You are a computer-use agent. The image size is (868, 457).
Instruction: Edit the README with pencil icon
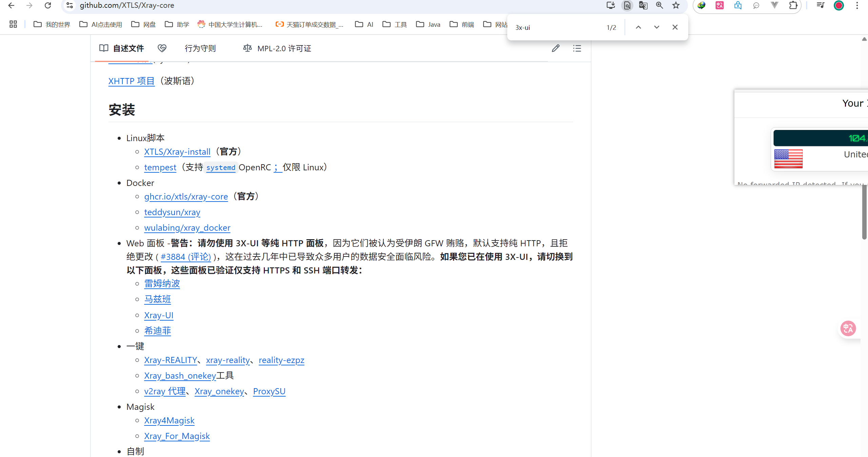pos(555,49)
